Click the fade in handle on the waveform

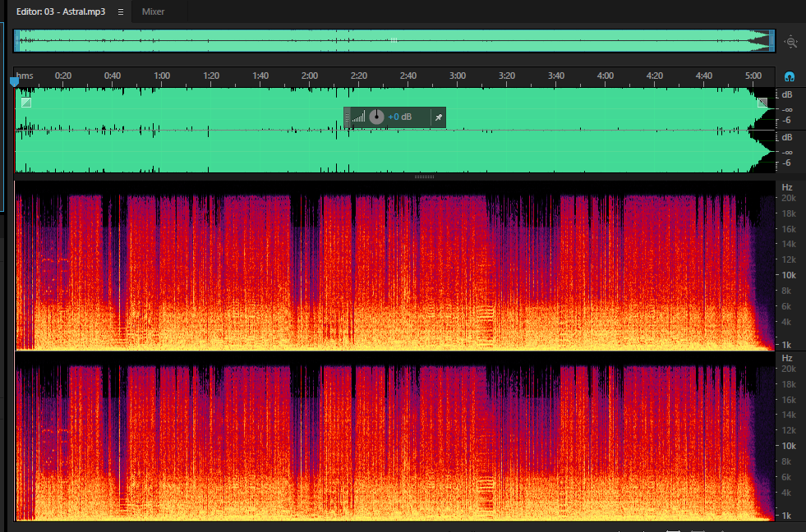click(x=26, y=103)
